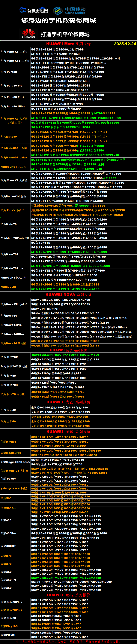
Task: Open the HUAWEI 畅享 系列报价 section header
Action: (68, 350)
